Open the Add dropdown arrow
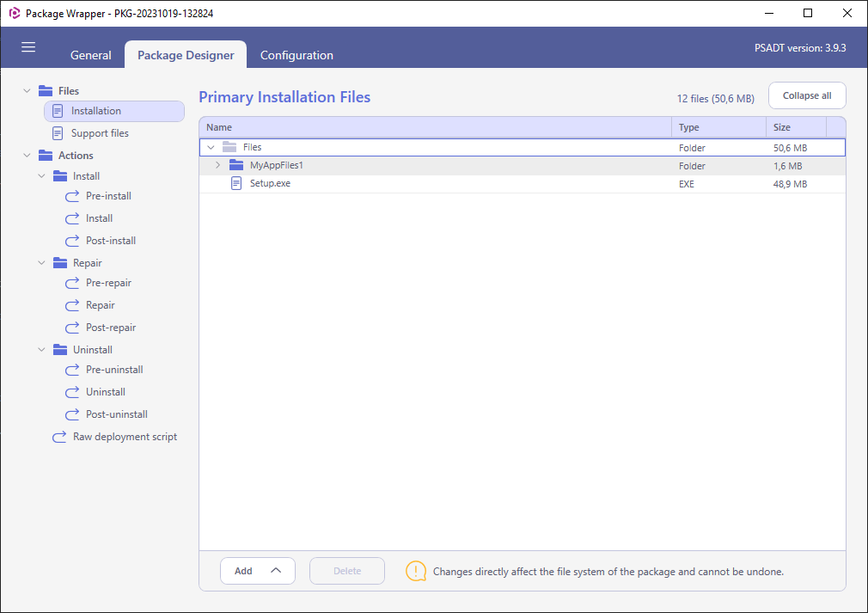Screen dimensions: 868x613 click(x=276, y=571)
